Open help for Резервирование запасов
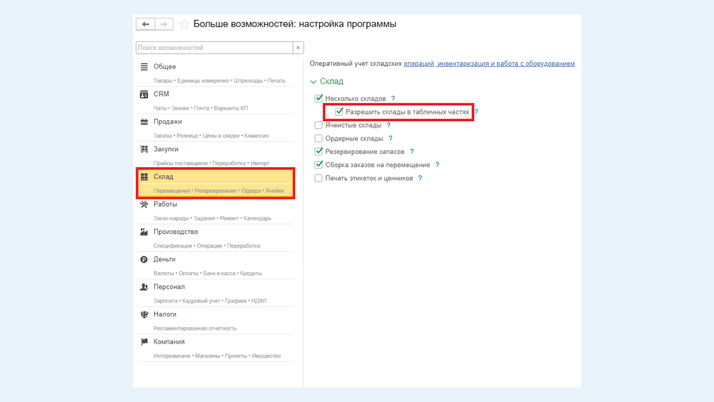 pyautogui.click(x=412, y=151)
